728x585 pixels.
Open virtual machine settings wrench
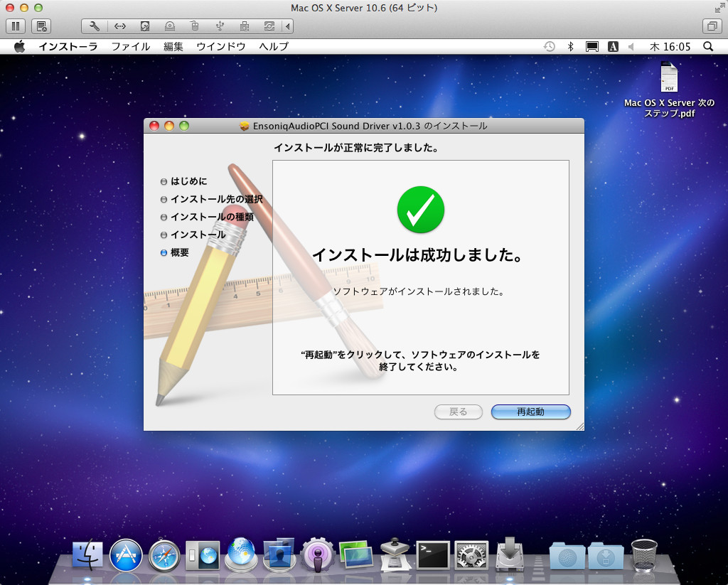pos(95,26)
